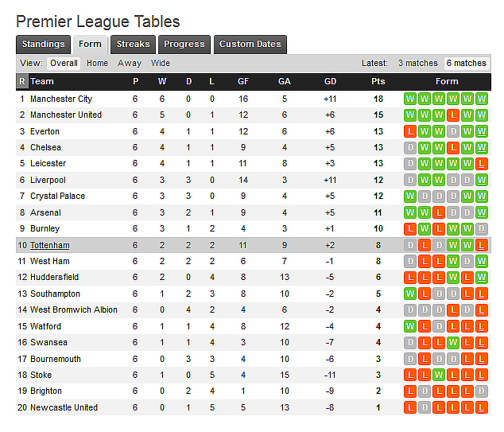
Task: Select the Wide view option
Action: pyautogui.click(x=161, y=63)
